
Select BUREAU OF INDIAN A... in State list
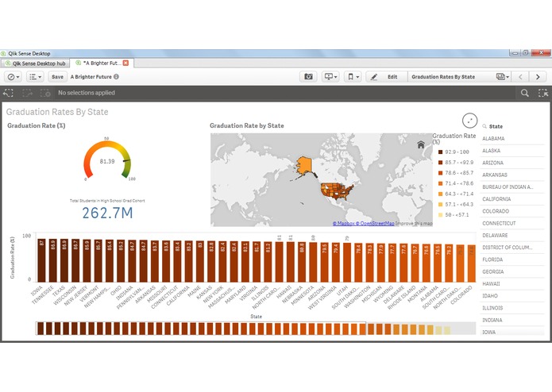click(512, 187)
